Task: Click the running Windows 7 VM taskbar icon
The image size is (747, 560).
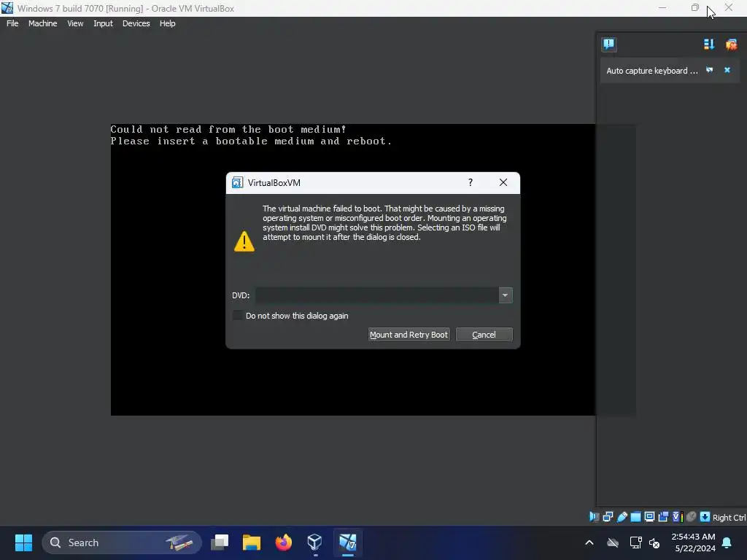Action: pyautogui.click(x=347, y=542)
